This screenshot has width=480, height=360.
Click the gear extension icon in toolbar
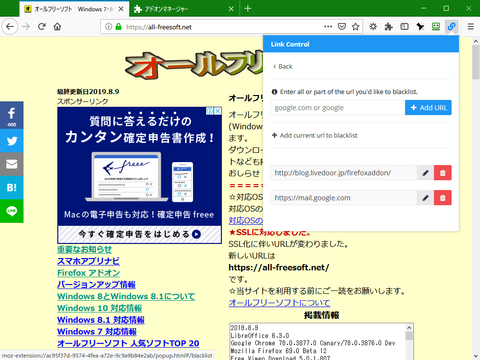pos(373,27)
